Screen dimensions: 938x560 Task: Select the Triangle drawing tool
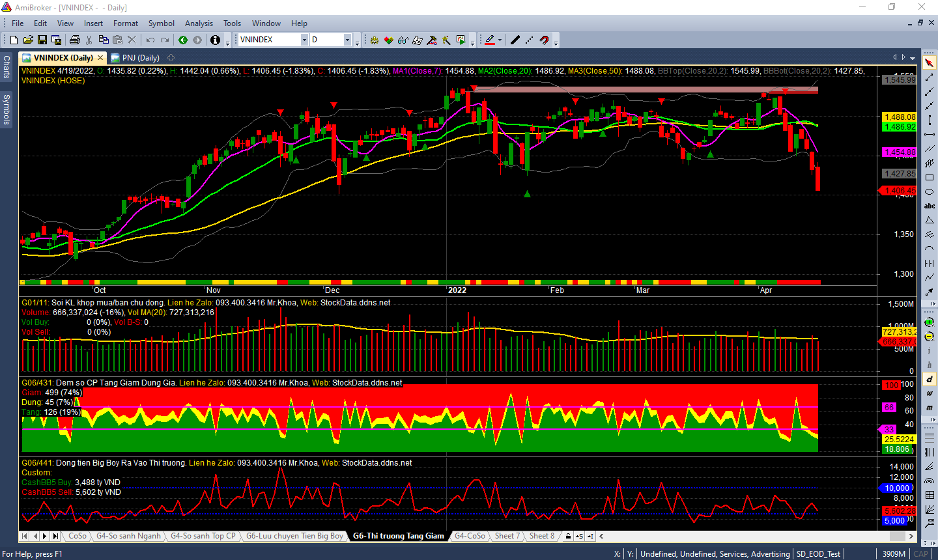(x=930, y=220)
